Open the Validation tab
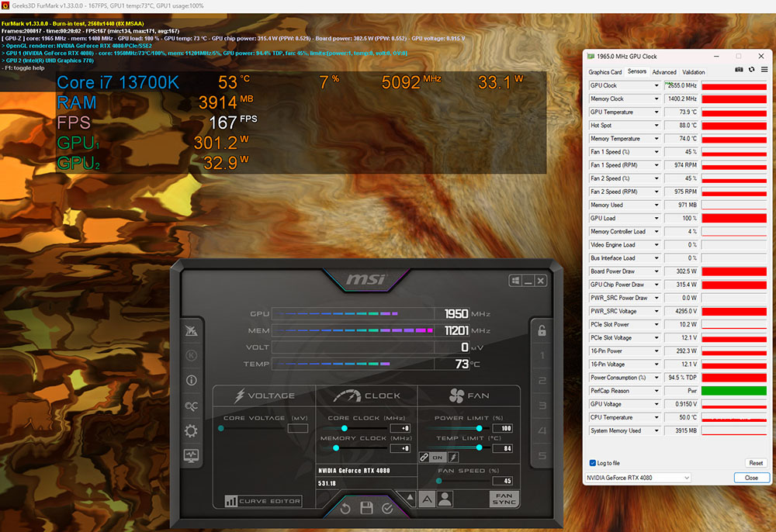Viewport: 776px width, 532px height. [x=693, y=72]
